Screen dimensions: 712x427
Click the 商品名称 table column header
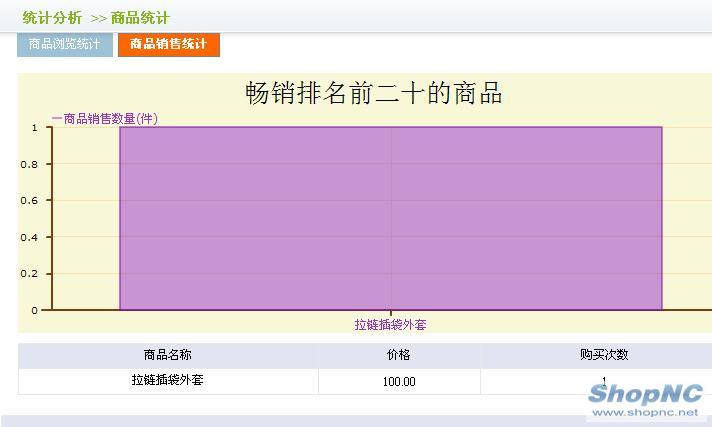coord(167,355)
